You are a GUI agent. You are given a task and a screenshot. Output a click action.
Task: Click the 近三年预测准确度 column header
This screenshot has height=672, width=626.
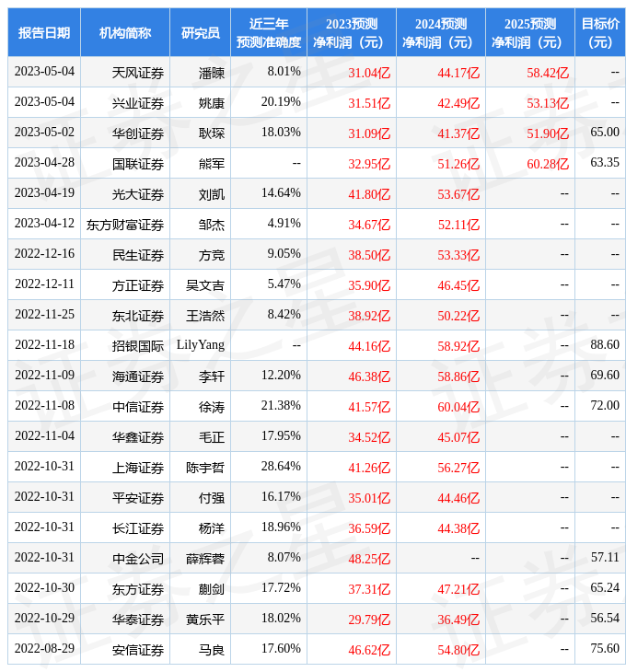point(269,32)
